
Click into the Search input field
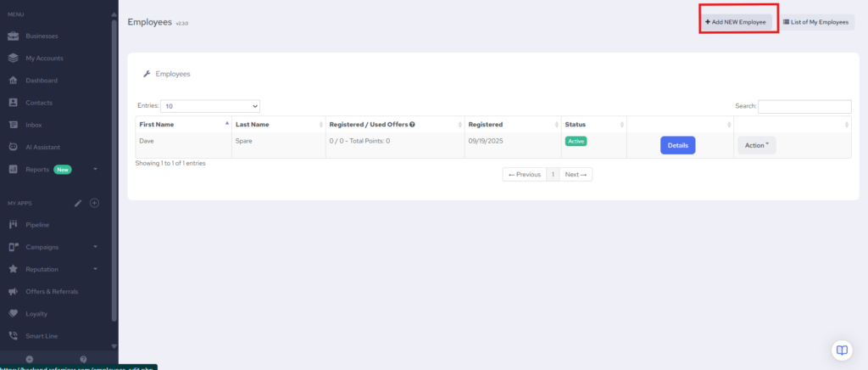tap(804, 107)
